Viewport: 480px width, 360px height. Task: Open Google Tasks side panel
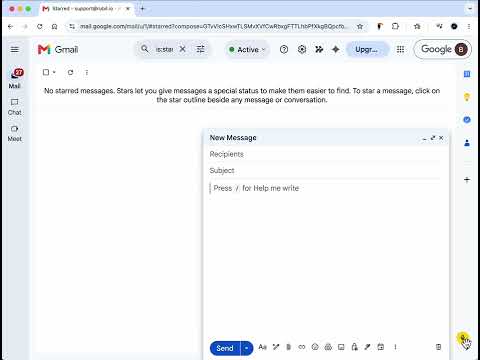(x=467, y=120)
